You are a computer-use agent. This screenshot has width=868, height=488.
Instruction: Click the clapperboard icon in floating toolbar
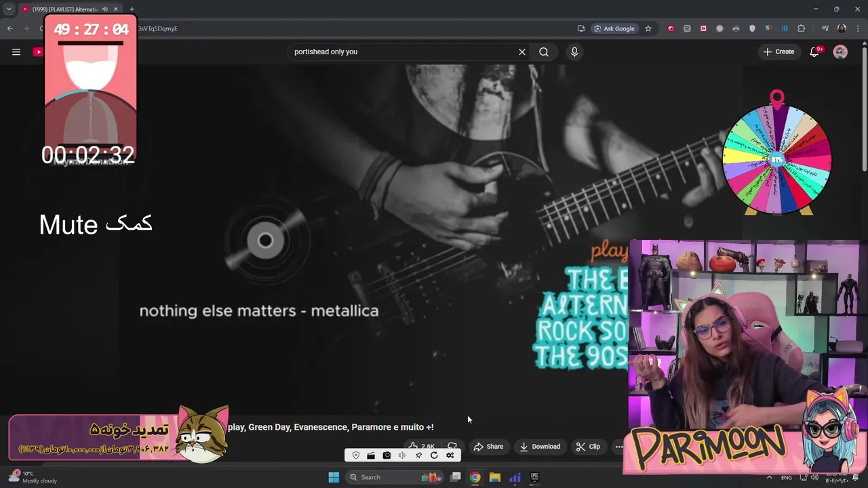[371, 455]
